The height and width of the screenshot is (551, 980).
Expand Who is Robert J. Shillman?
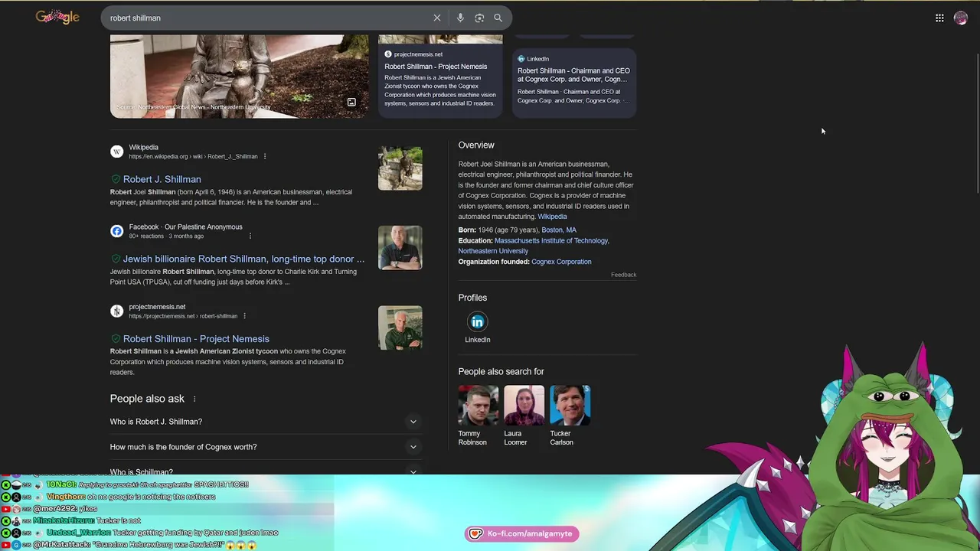[265, 422]
